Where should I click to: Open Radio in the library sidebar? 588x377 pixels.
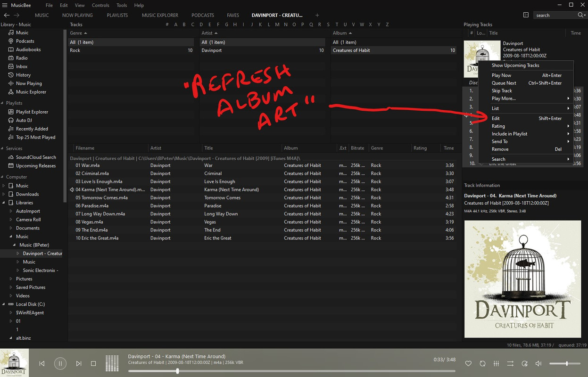point(22,58)
